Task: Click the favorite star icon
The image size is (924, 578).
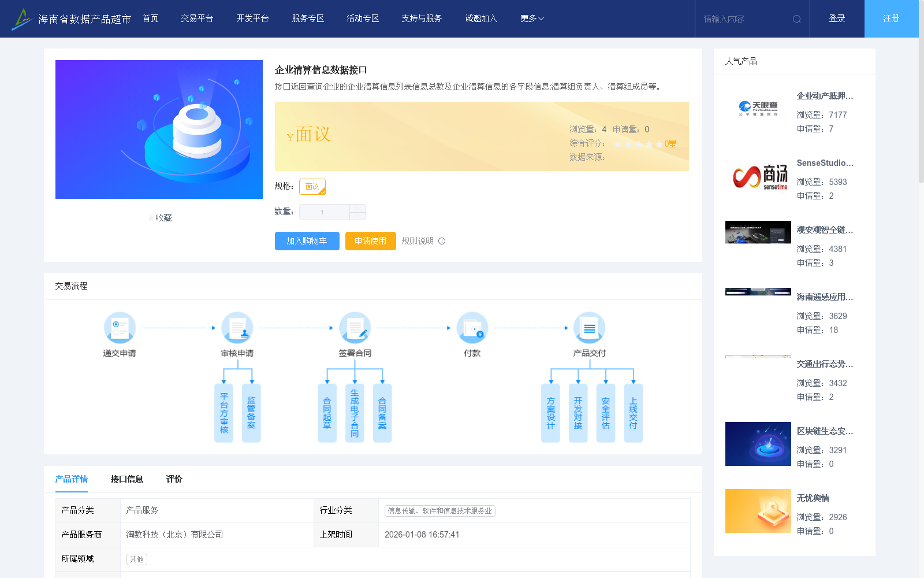Action: click(151, 218)
